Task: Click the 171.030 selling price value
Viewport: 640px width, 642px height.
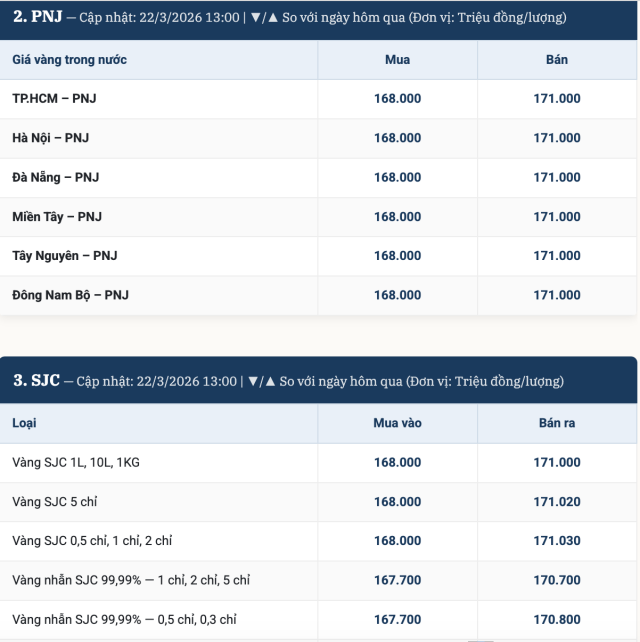Action: (x=557, y=541)
